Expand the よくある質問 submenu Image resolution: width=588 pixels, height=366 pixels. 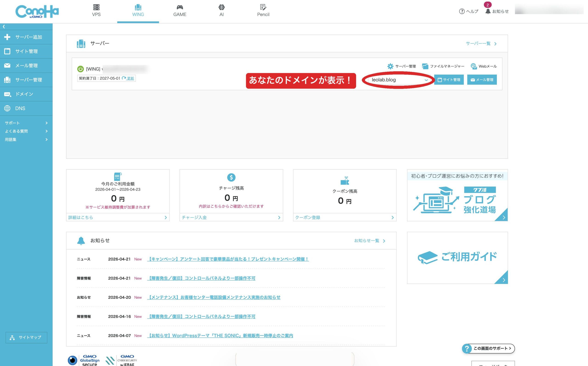coord(26,131)
